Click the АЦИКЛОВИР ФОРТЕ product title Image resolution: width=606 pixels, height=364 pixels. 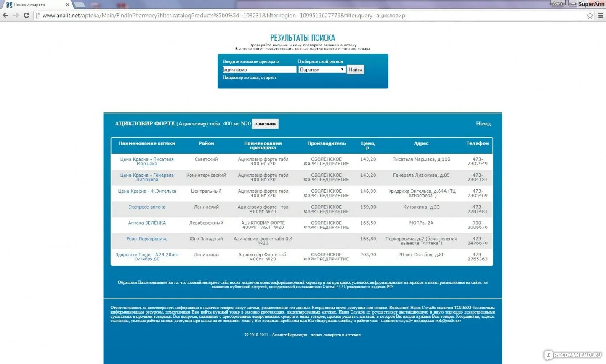tap(145, 124)
